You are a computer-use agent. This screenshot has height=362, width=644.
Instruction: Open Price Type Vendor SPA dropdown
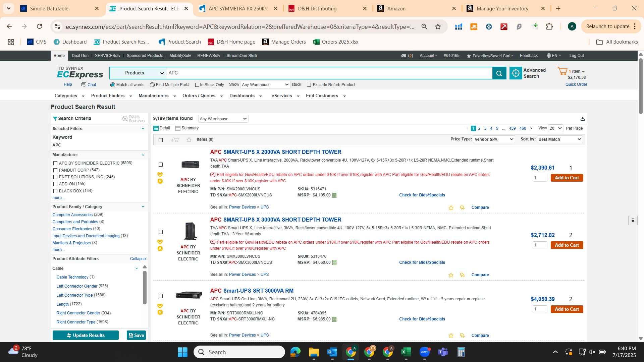(x=494, y=139)
